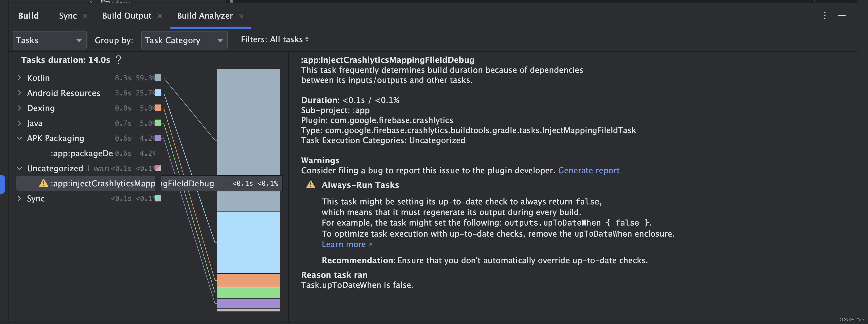868x324 pixels.
Task: Switch to the Sync tab
Action: pyautogui.click(x=68, y=16)
